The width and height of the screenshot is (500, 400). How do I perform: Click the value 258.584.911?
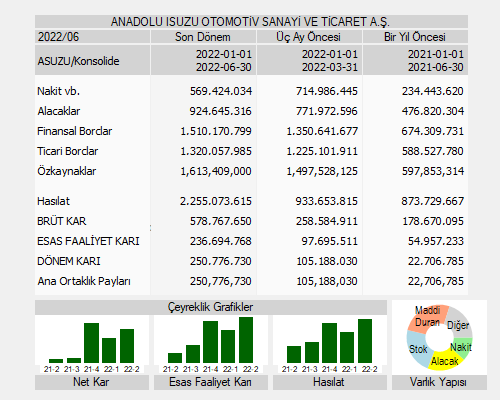(x=327, y=221)
